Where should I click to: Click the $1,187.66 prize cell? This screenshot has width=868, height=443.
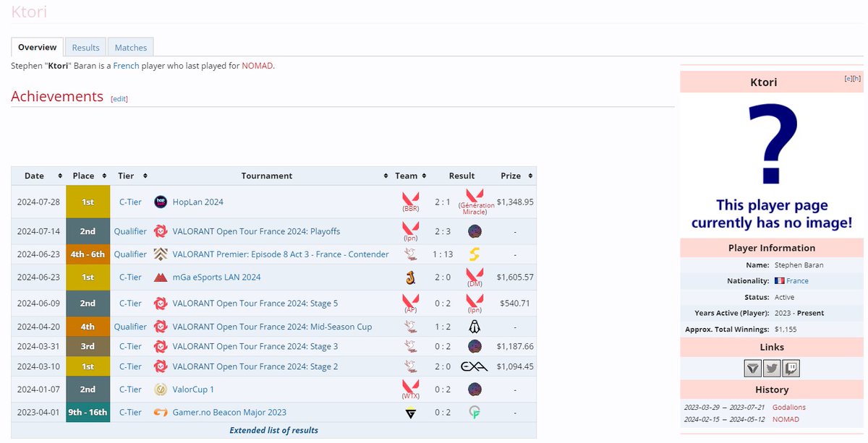coord(515,346)
